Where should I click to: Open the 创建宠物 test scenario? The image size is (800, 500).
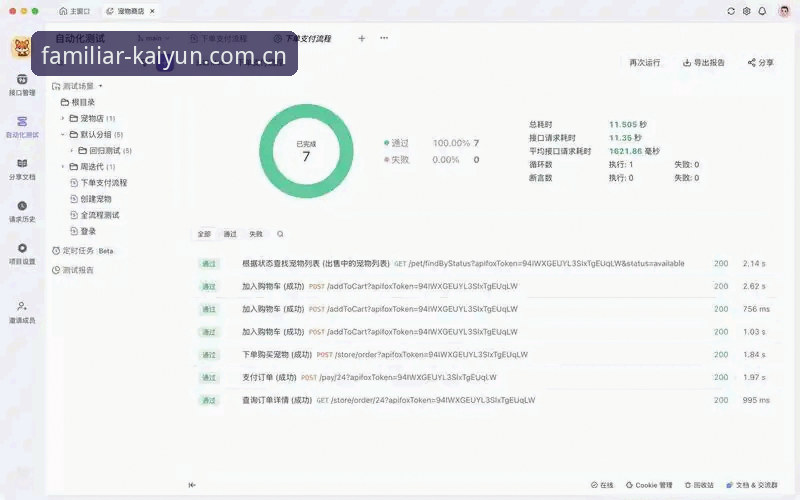(91, 199)
